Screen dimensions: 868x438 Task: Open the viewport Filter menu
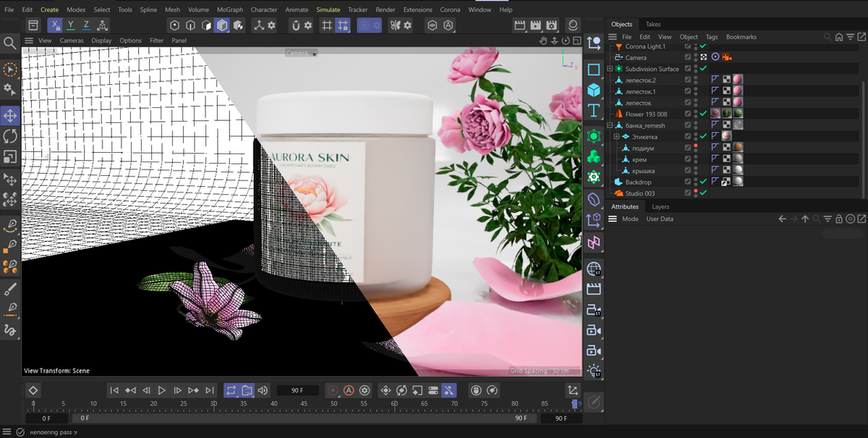[156, 41]
